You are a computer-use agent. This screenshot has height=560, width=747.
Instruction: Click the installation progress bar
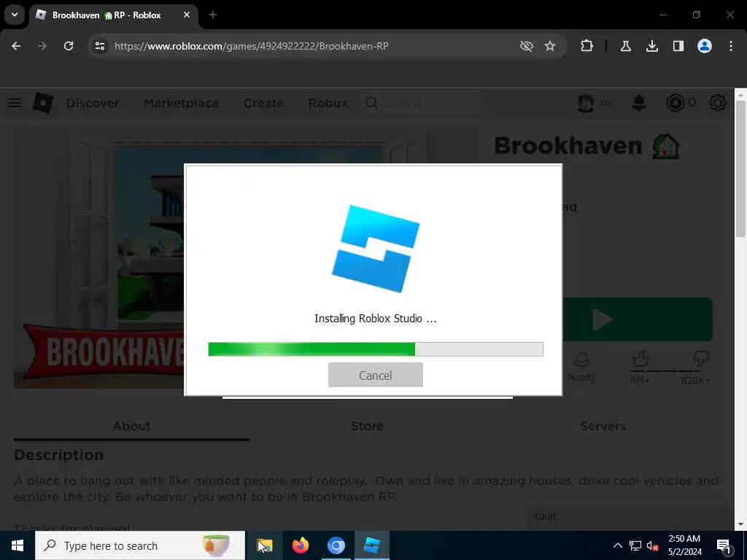coord(376,349)
